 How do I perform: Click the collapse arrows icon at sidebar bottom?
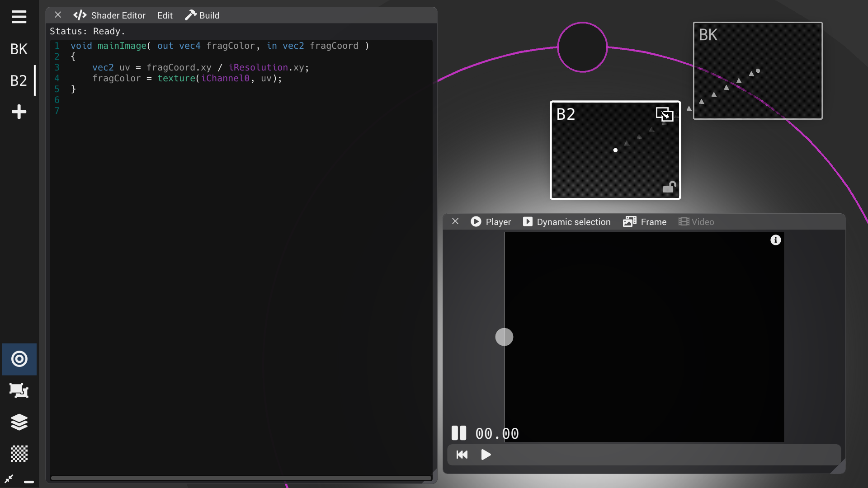[9, 480]
